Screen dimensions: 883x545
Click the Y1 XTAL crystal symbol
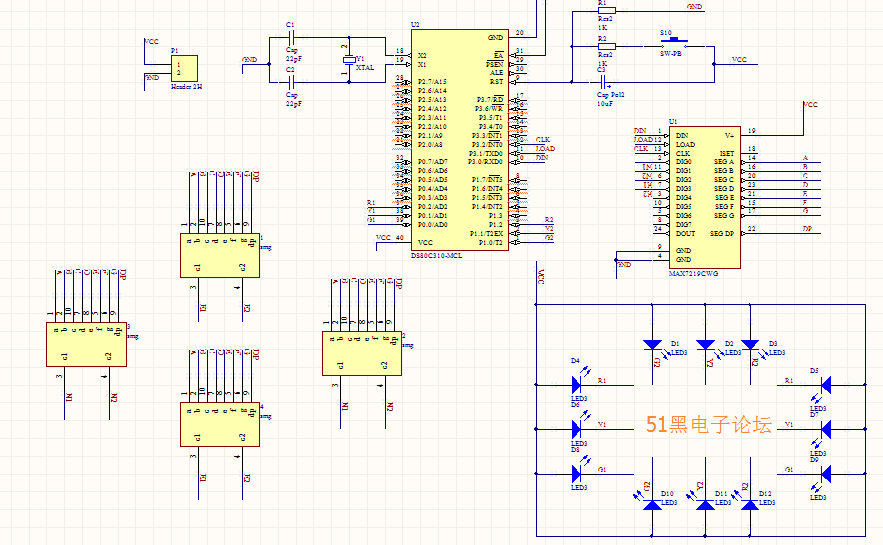click(x=349, y=60)
